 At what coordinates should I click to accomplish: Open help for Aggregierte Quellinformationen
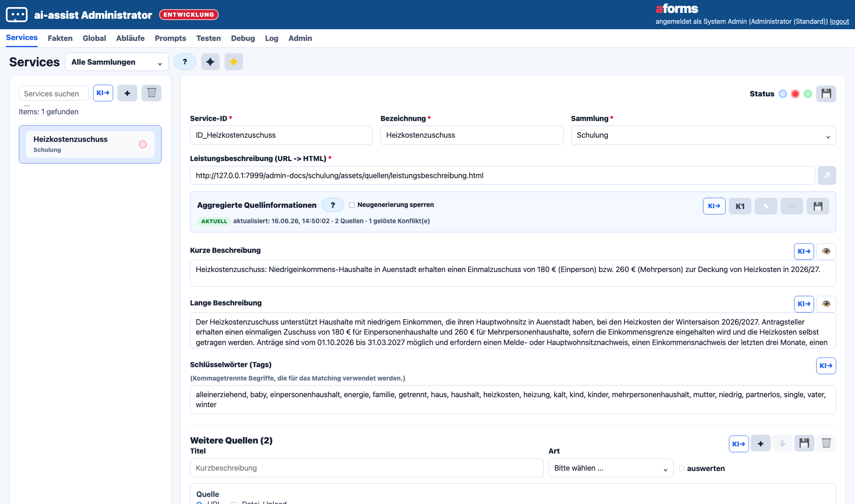pyautogui.click(x=333, y=205)
